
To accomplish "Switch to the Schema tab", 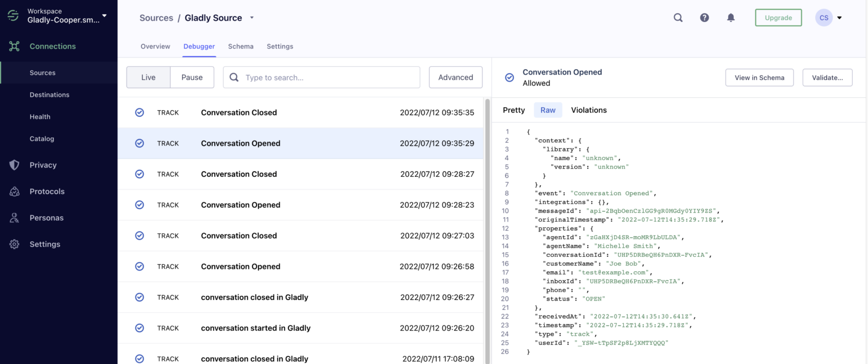I will pyautogui.click(x=241, y=46).
